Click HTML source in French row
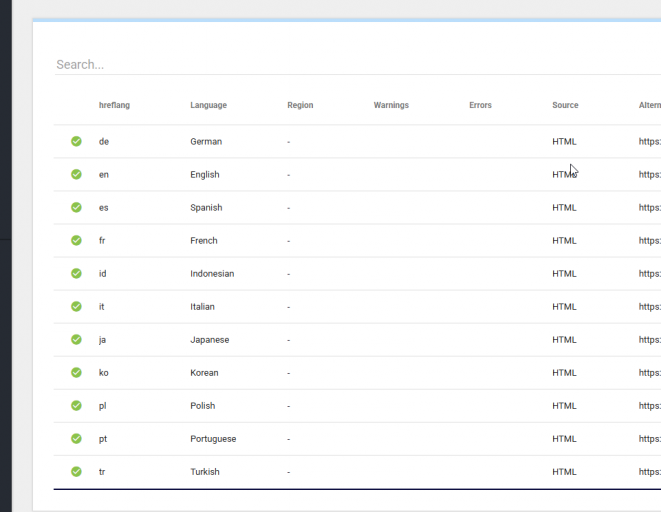 [564, 241]
